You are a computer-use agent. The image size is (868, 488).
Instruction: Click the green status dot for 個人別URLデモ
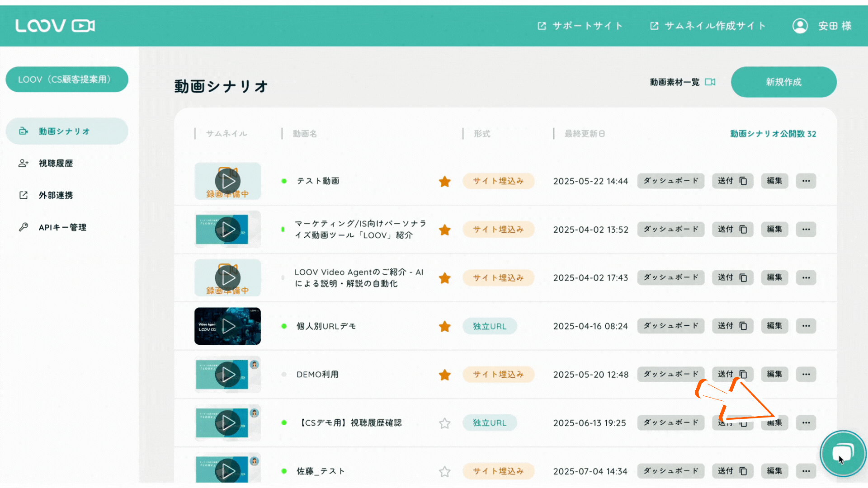284,326
